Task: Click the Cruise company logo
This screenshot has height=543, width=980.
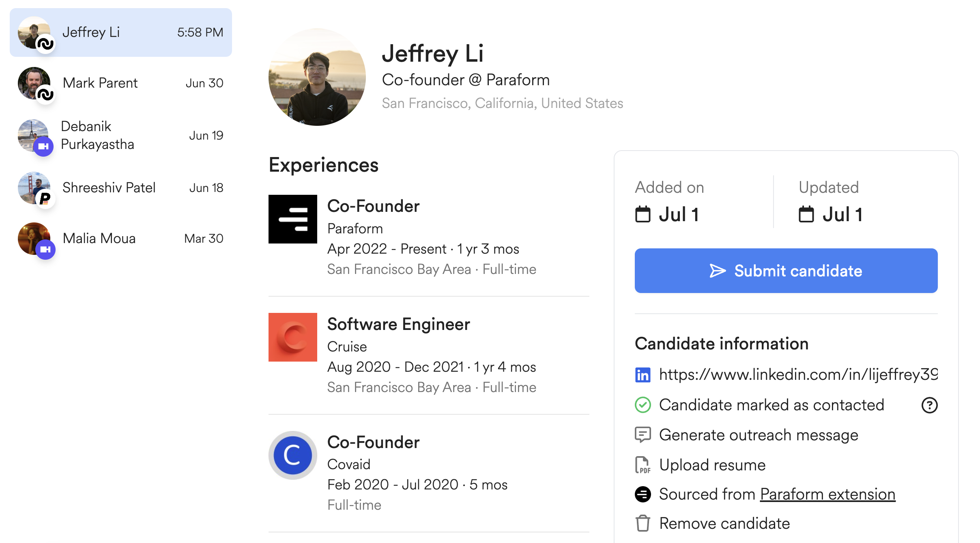Action: point(293,337)
